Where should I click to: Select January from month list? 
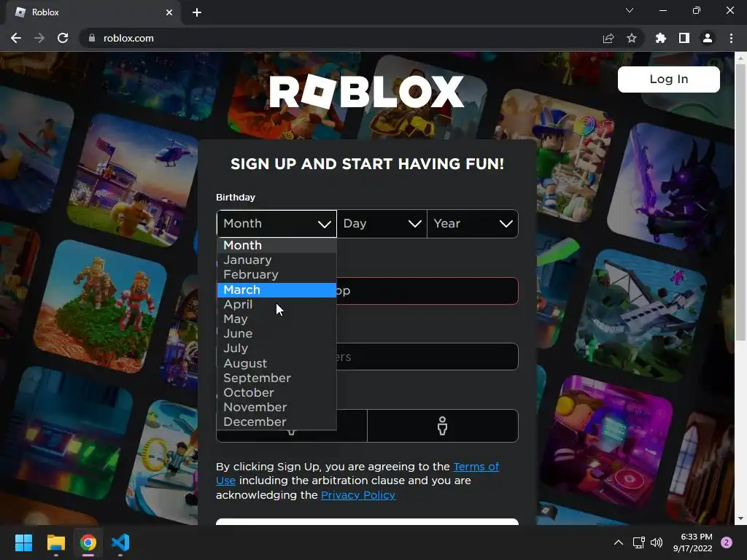click(x=276, y=260)
